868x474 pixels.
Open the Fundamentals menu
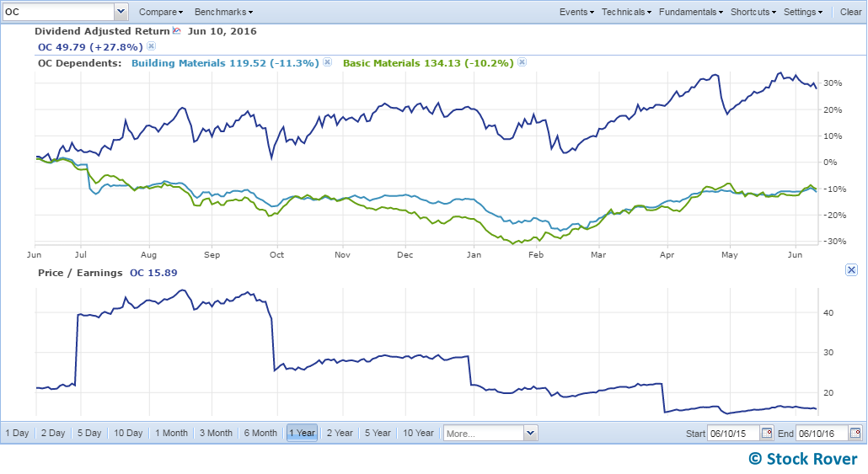pos(691,12)
